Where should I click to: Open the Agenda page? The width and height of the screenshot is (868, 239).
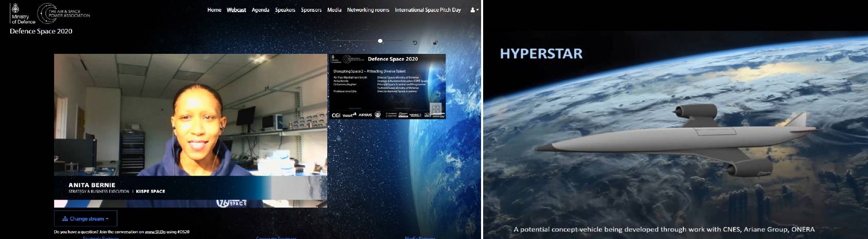coord(260,10)
